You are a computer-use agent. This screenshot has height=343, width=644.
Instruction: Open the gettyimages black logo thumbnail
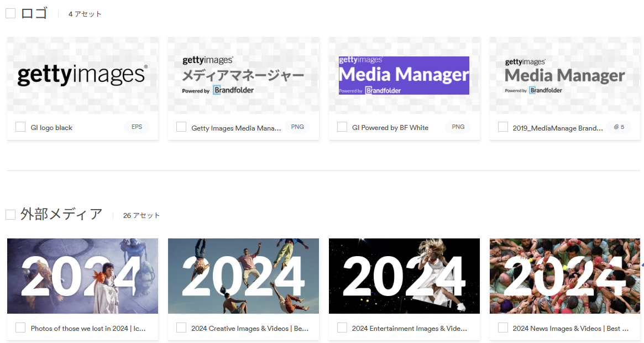coord(82,75)
